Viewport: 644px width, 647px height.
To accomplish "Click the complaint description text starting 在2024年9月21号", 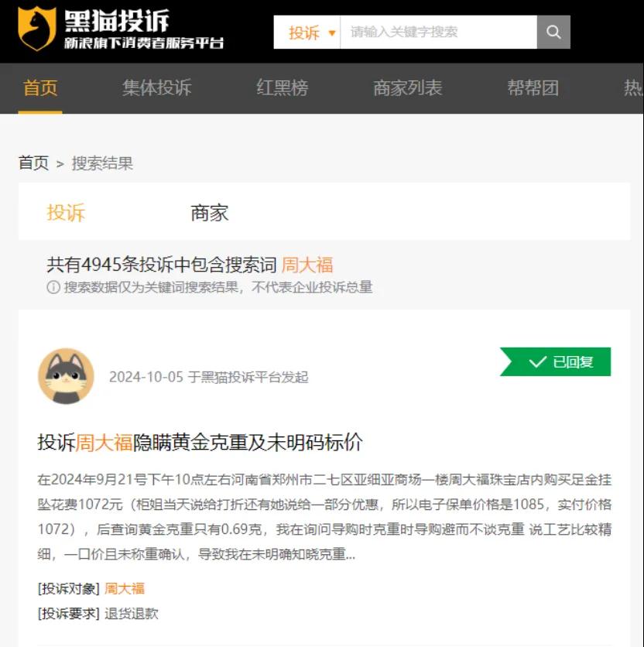I will [x=324, y=517].
